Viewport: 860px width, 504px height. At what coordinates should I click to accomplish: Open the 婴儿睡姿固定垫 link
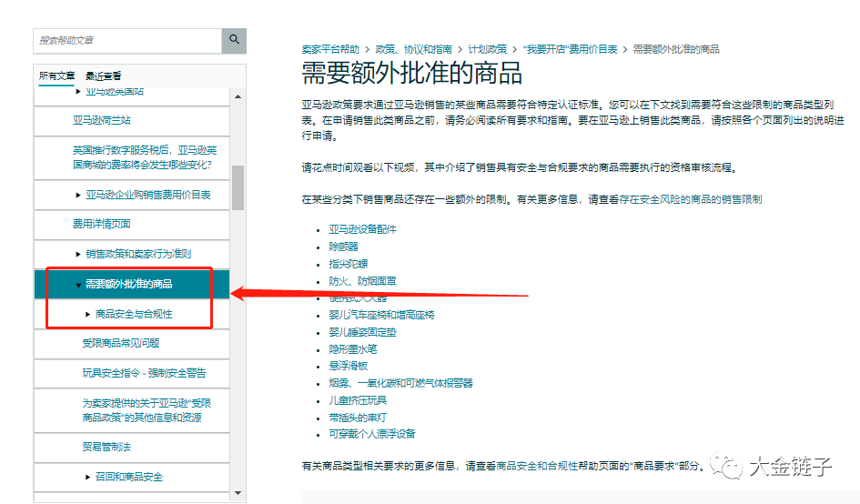pyautogui.click(x=362, y=332)
